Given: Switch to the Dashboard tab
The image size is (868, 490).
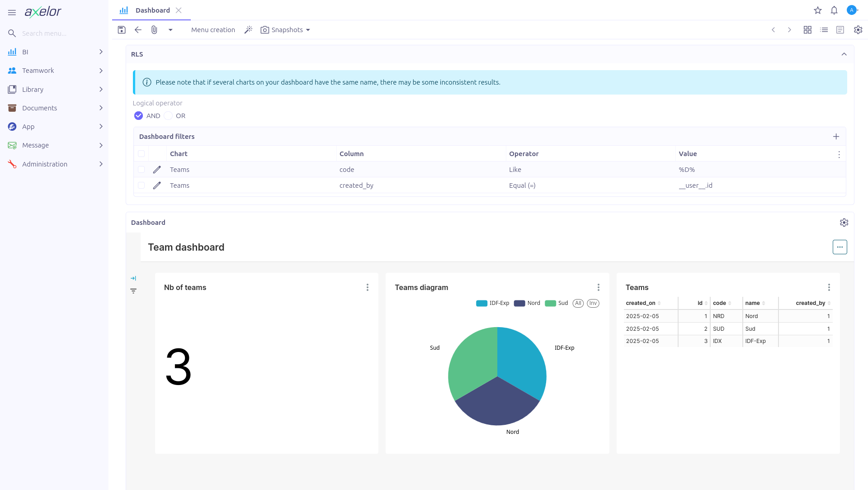Looking at the screenshot, I should 152,10.
